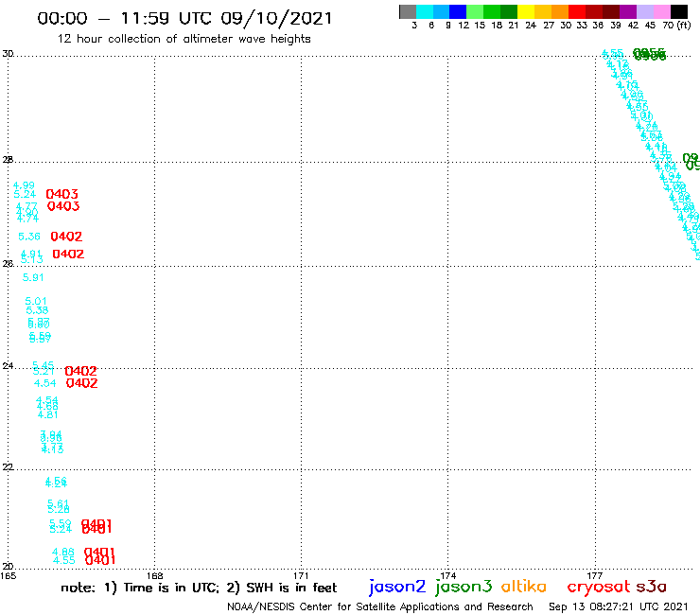Click the orange 'altika' legend label
The height and width of the screenshot is (615, 700).
point(524,586)
